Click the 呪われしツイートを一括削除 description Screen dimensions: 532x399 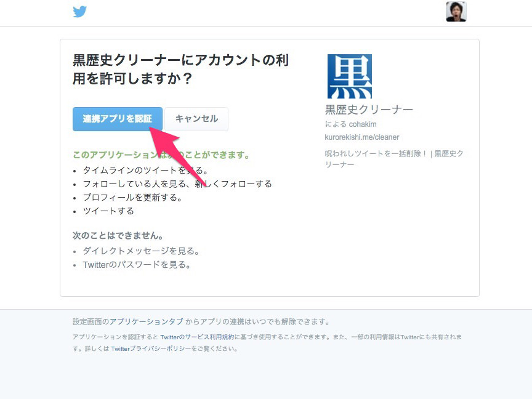point(394,159)
